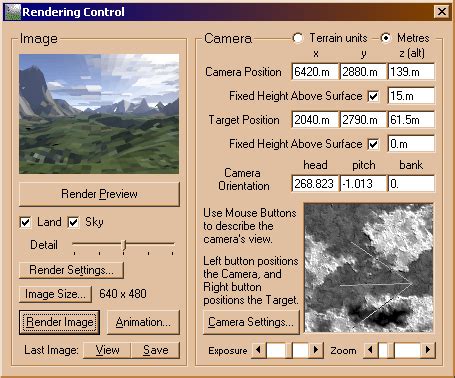
Task: Click the Target Position y field
Action: pyautogui.click(x=363, y=120)
